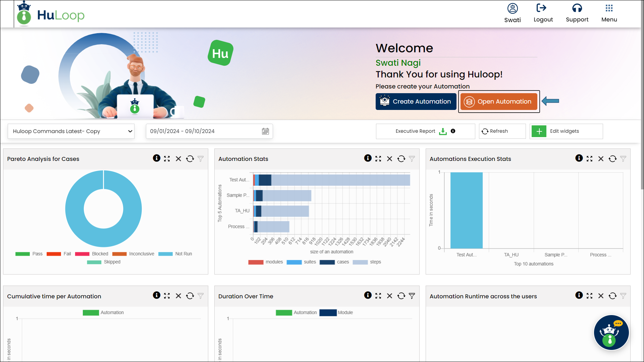Filter Automation Runtime across the users widget
Viewport: 644px width, 362px height.
pyautogui.click(x=623, y=296)
